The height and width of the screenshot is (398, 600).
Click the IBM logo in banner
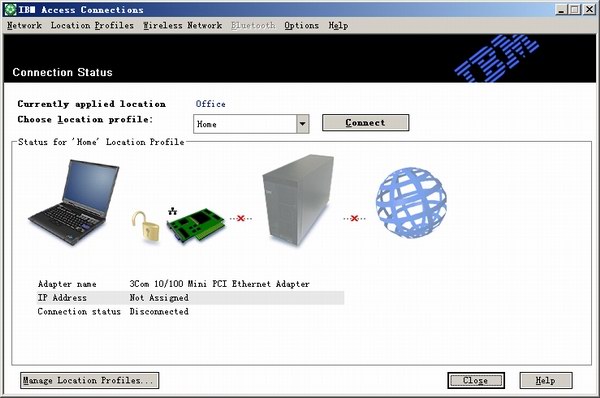[496, 58]
